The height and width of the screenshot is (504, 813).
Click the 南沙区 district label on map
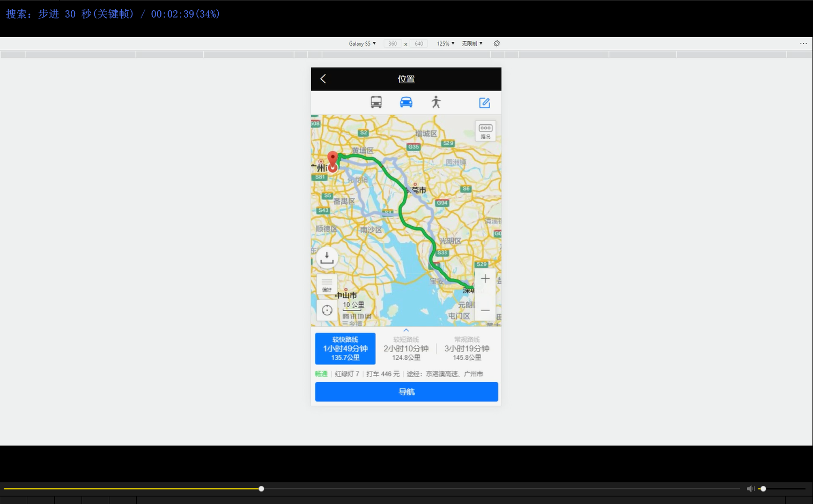pos(371,229)
